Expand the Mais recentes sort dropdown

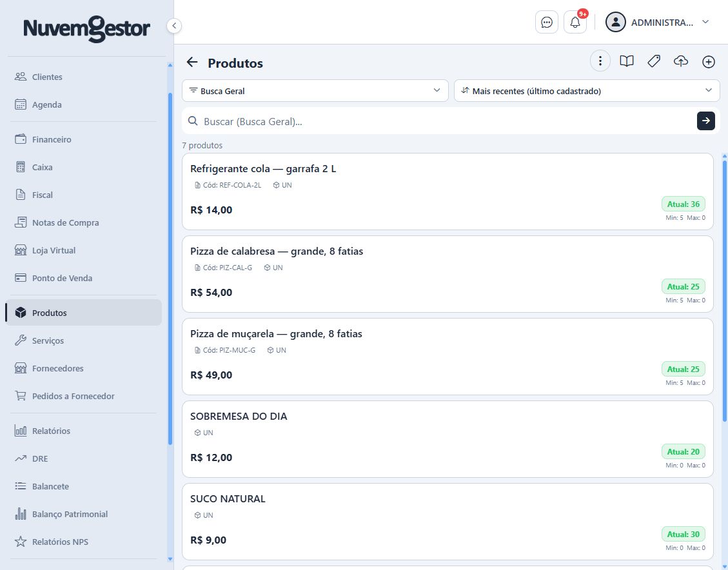click(x=587, y=90)
